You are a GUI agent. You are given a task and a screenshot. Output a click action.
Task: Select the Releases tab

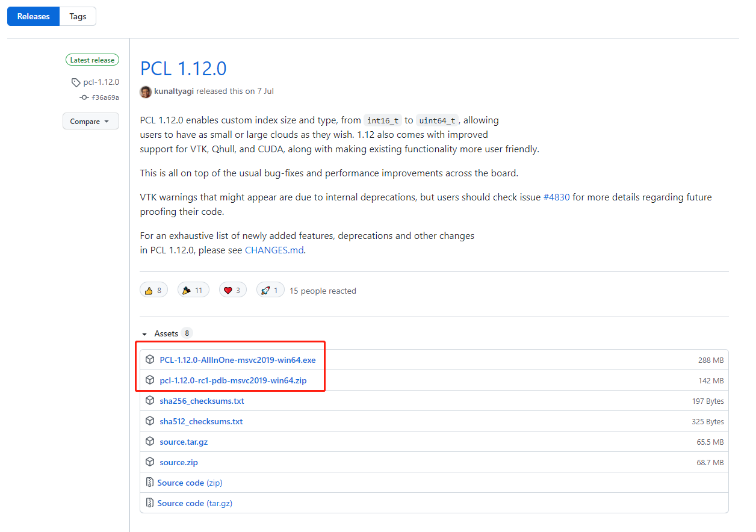pos(33,16)
